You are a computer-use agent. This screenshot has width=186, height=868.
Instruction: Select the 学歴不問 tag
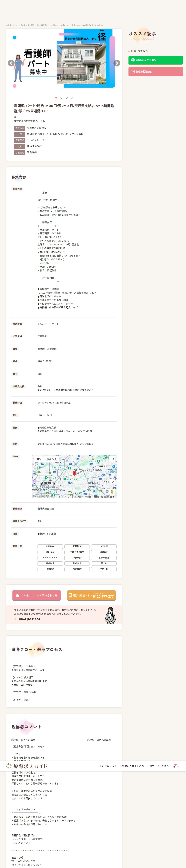point(104,569)
